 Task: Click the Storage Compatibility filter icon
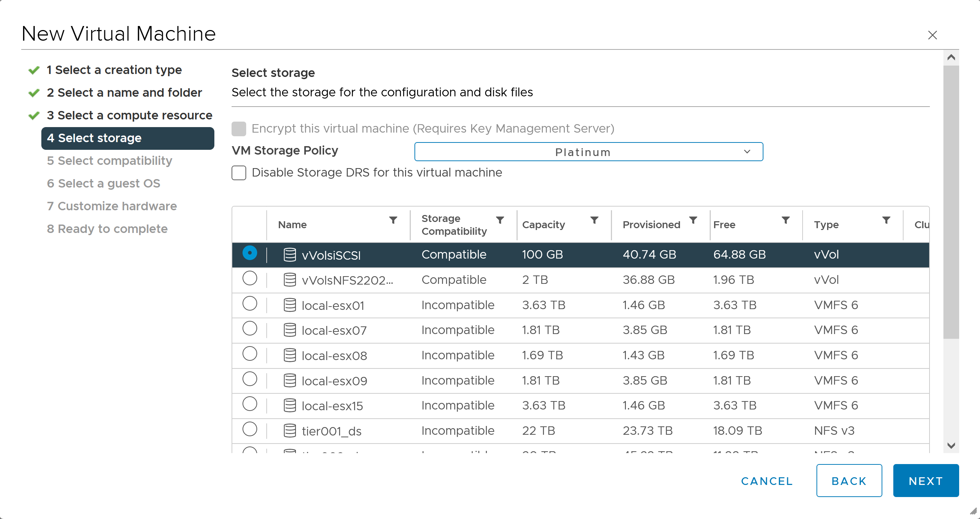coord(500,220)
